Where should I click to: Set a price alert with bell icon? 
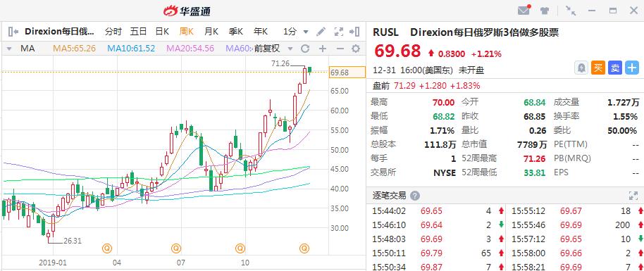[x=581, y=68]
